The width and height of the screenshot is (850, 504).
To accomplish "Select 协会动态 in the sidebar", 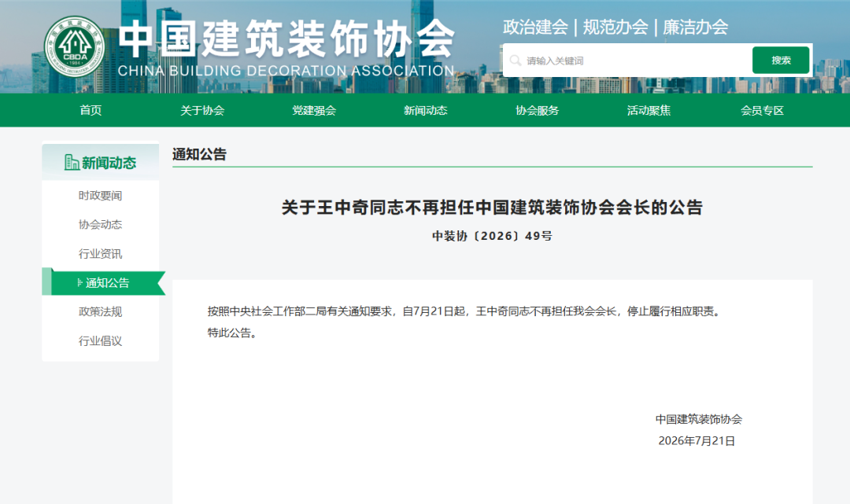I will pyautogui.click(x=100, y=225).
